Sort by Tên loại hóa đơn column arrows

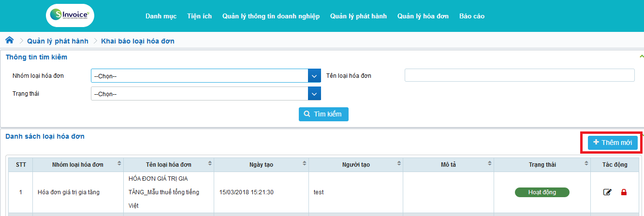[x=209, y=164]
